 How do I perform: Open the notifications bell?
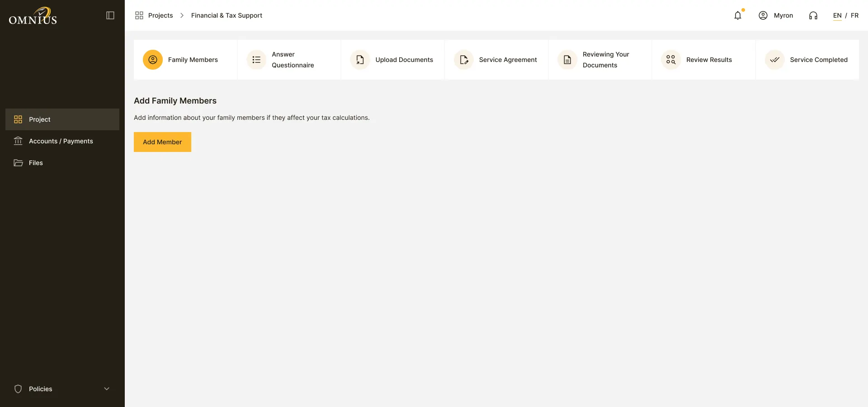point(738,15)
